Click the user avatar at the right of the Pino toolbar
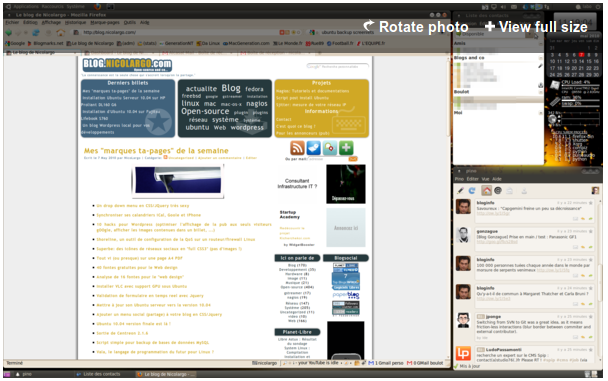 [595, 190]
